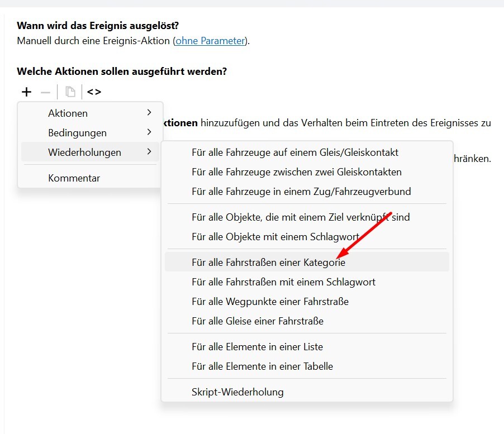Expand the Aktionen submenu arrow
The image size is (504, 434).
click(x=149, y=113)
